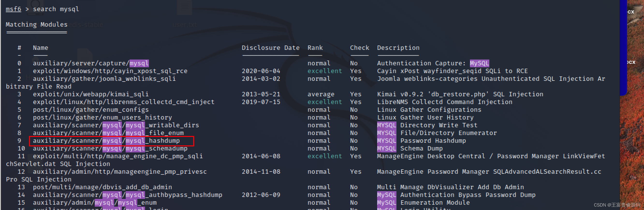Click 'Multi Manage DbVisualizer Add Db Admin' description

click(x=450, y=187)
